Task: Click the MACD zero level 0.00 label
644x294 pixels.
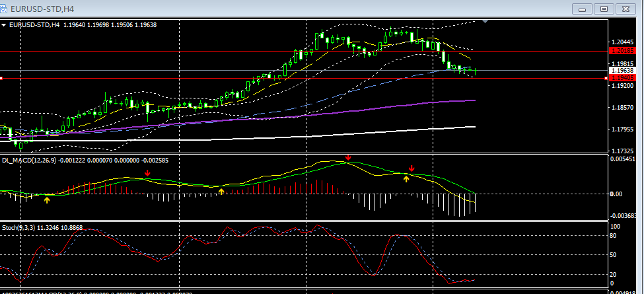Action: [616, 194]
